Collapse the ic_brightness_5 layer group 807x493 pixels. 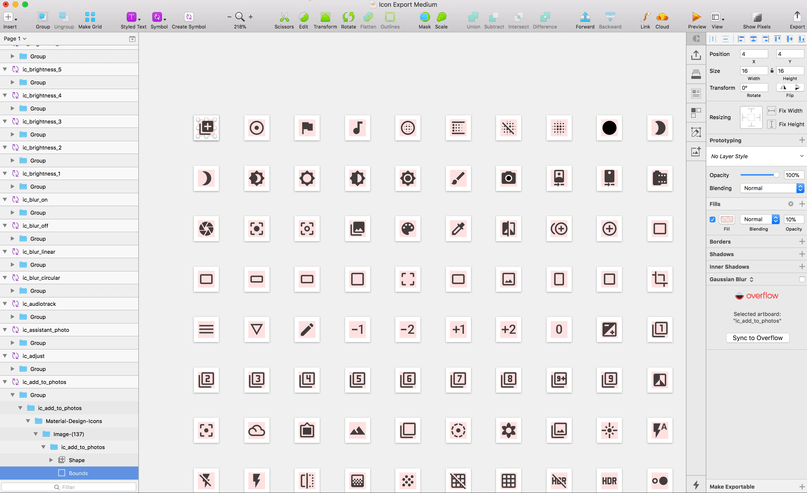(x=5, y=69)
